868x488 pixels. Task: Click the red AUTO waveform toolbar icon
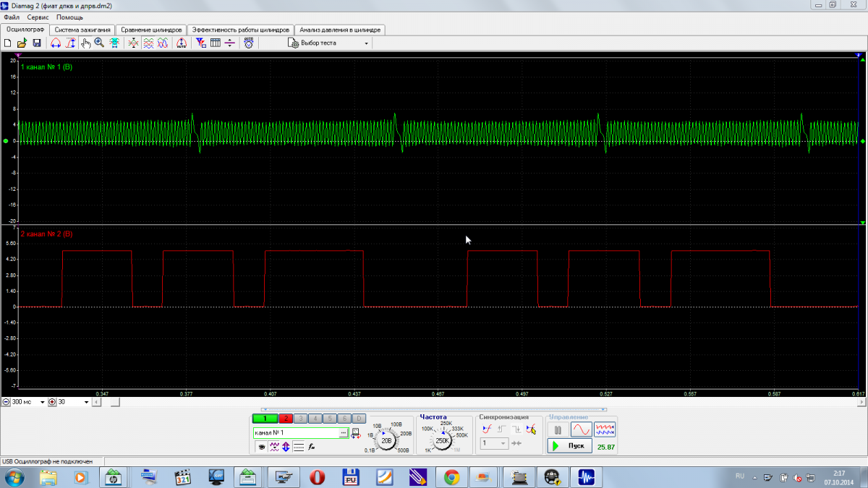[x=181, y=43]
